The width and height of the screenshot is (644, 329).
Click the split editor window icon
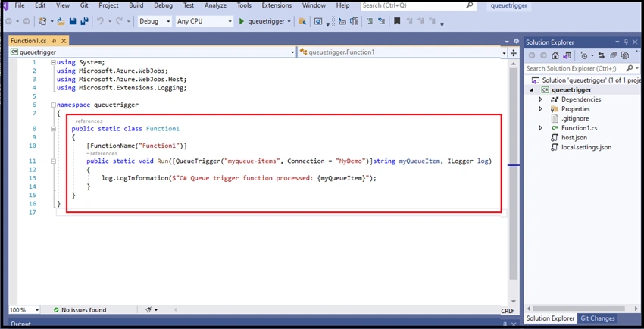(514, 52)
